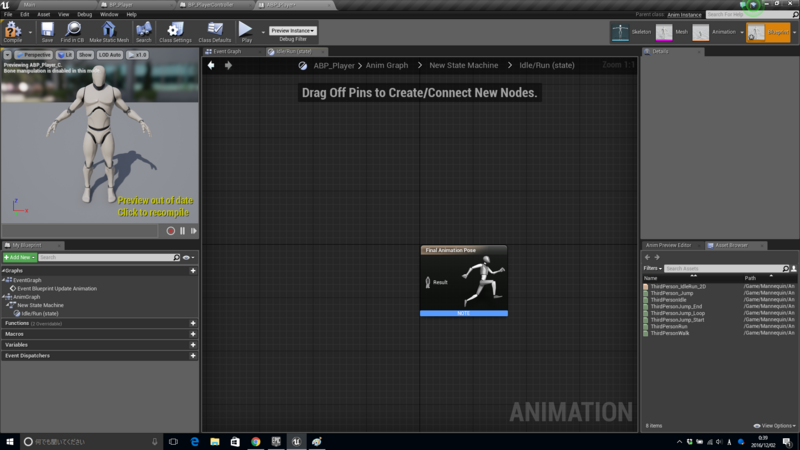
Task: Click Find in CB toolbar icon
Action: [72, 32]
